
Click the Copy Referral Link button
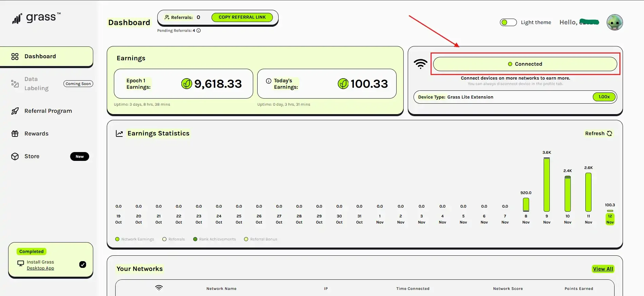point(242,17)
